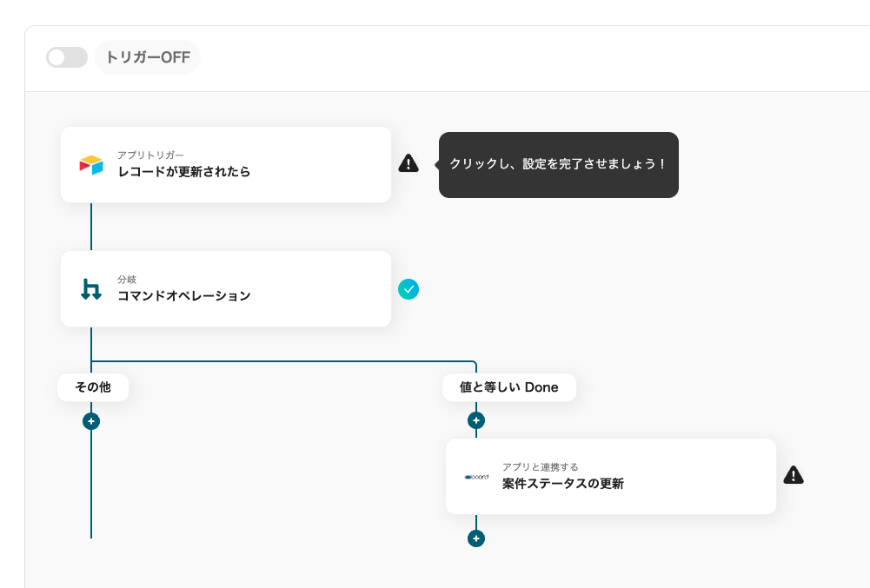Click the アプリと連携する caption text

coord(540,467)
